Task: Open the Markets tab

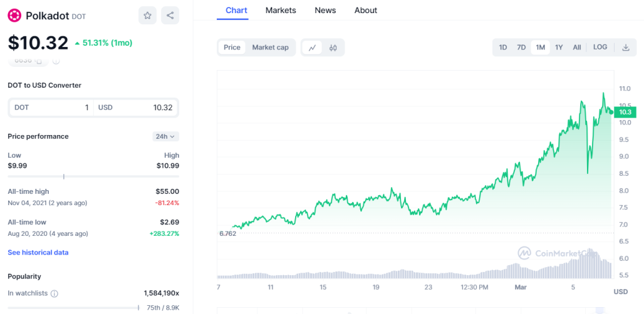Action: [x=281, y=10]
